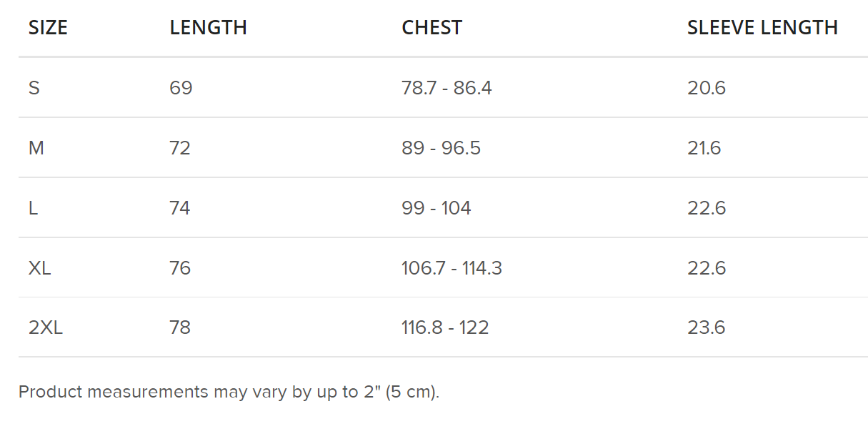Click chest range 116.8 - 122

pos(445,327)
